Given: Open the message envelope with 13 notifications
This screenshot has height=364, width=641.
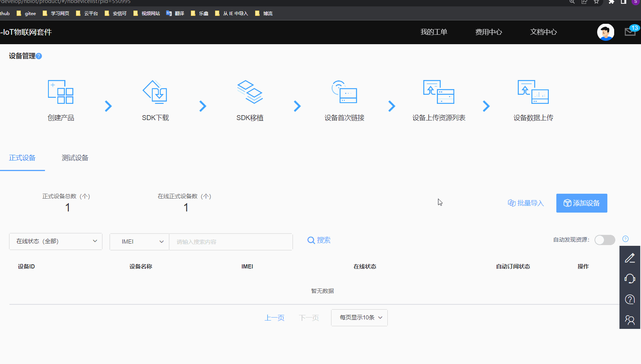Looking at the screenshot, I should 630,32.
